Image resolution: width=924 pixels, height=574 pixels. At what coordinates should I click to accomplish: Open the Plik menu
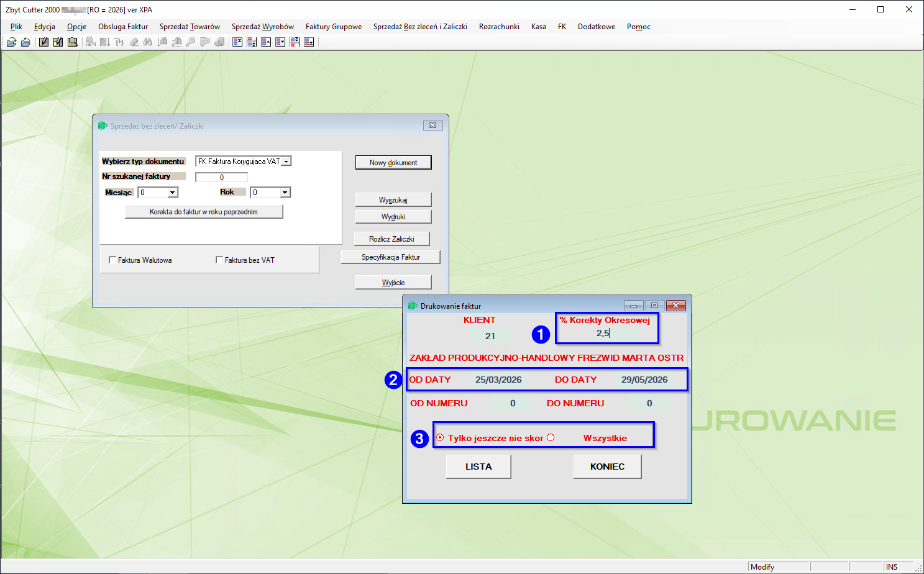(17, 27)
